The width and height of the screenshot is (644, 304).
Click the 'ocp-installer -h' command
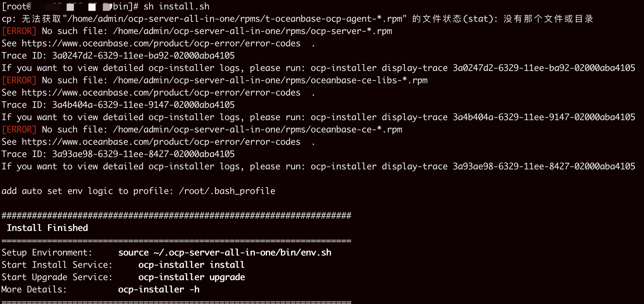(x=159, y=290)
